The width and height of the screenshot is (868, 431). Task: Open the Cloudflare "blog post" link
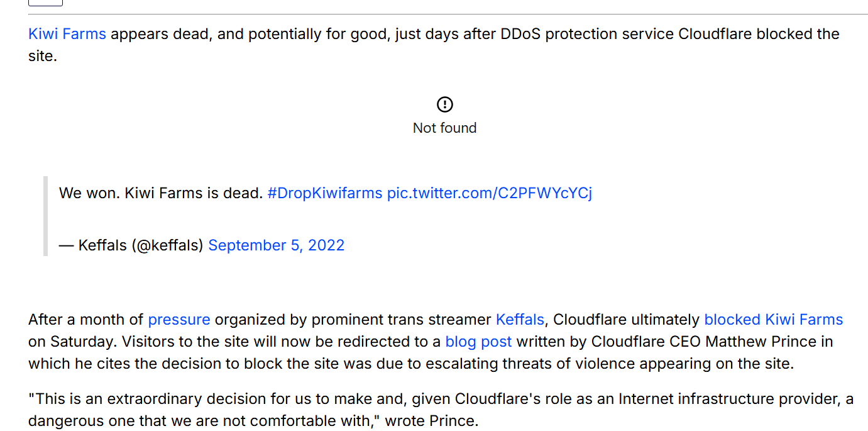pos(478,342)
